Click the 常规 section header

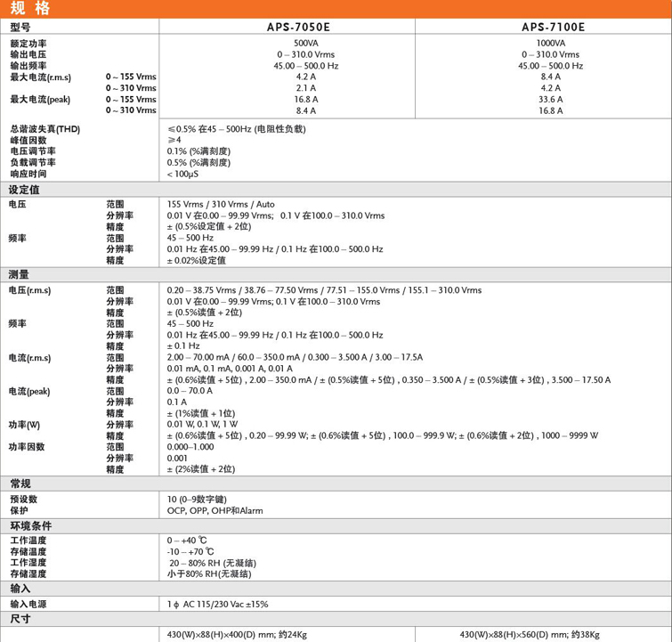point(20,484)
